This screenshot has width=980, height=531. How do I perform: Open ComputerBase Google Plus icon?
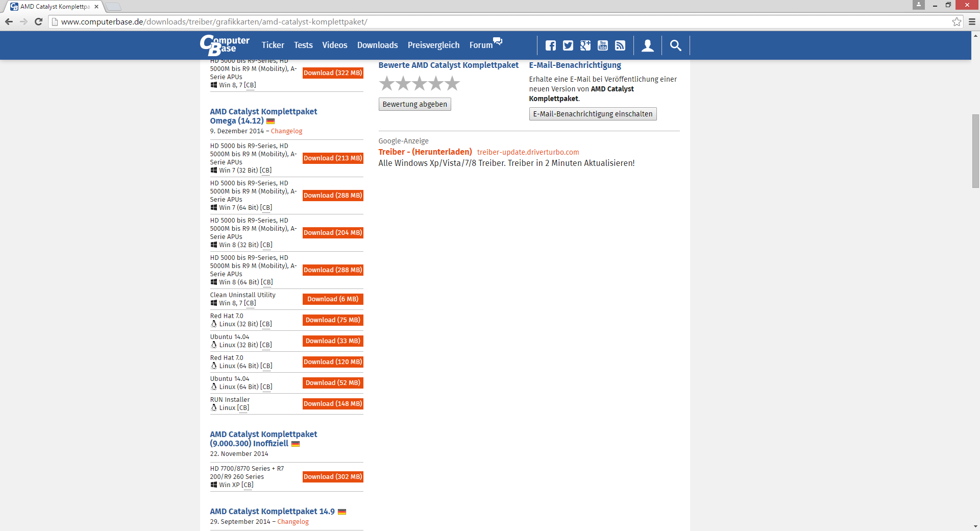tap(585, 45)
